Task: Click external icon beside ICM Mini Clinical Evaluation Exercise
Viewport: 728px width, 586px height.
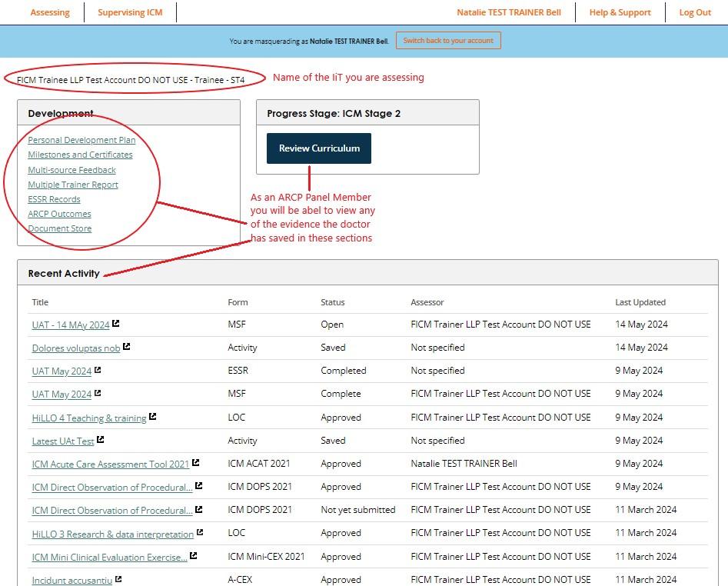Action: [194, 555]
